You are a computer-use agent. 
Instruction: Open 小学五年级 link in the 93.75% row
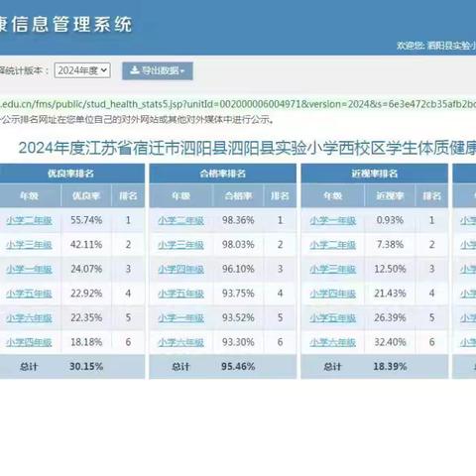pyautogui.click(x=180, y=294)
